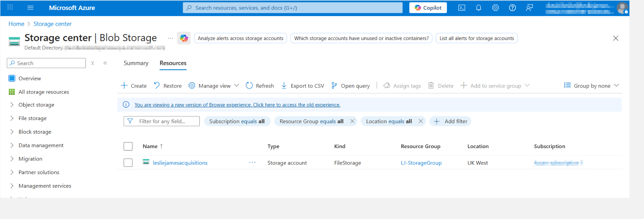644x219 pixels.
Task: Click the Restore toolbar button
Action: pos(168,85)
